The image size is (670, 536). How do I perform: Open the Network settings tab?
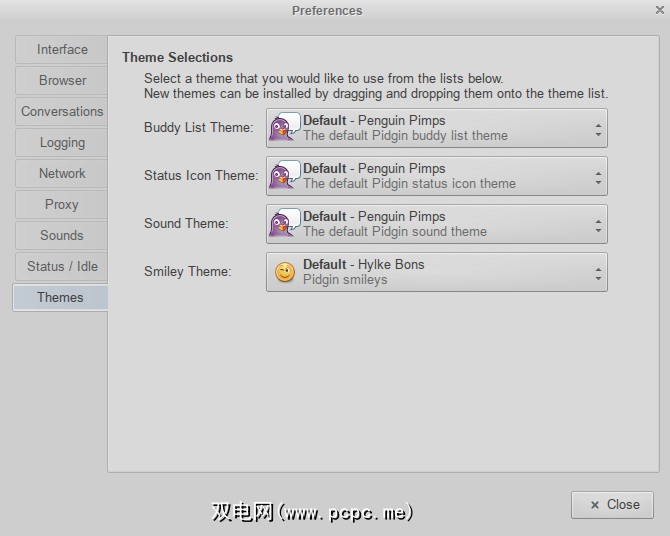[x=62, y=174]
